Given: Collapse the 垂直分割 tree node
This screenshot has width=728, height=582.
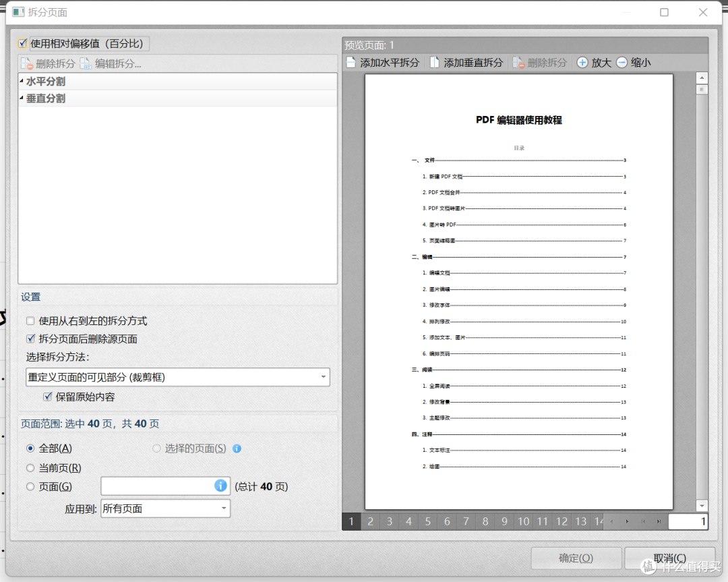Looking at the screenshot, I should coord(22,98).
